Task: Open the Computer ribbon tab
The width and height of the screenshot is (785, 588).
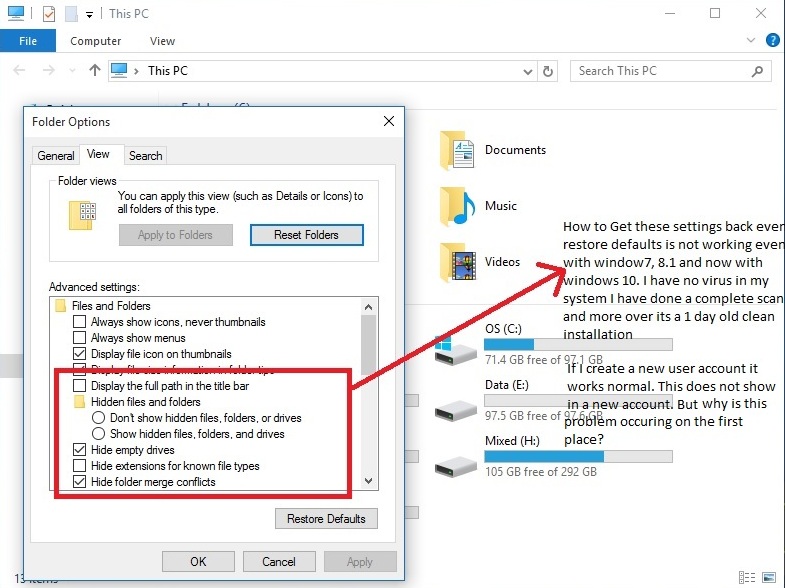Action: click(x=96, y=41)
